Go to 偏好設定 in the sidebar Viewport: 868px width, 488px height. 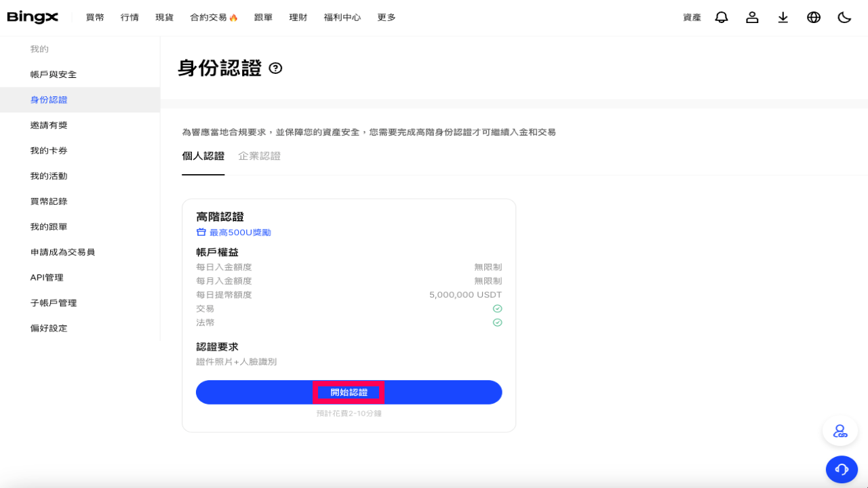[x=49, y=327]
